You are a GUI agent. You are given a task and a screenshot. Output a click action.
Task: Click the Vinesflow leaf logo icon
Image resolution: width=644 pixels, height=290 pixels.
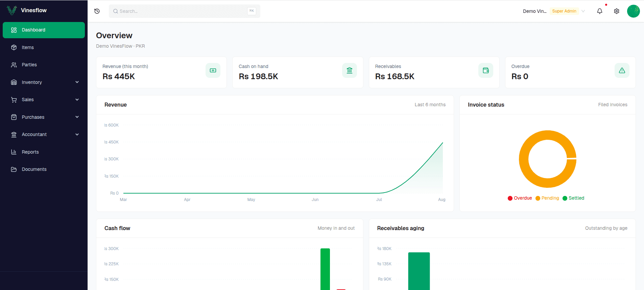12,10
